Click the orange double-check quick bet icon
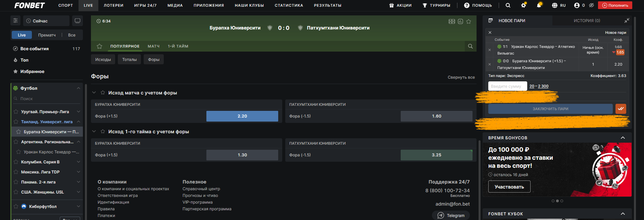Screen dimensions: 644x220 (621, 109)
